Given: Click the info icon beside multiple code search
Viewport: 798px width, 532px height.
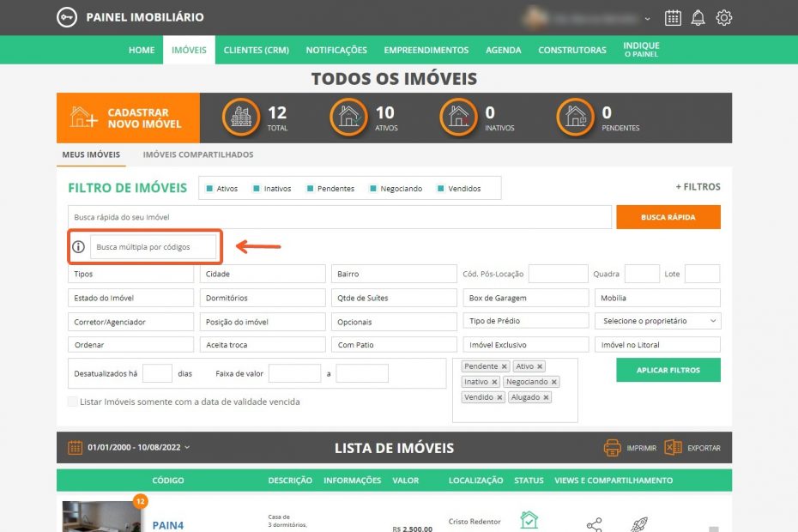Looking at the screenshot, I should (x=78, y=247).
